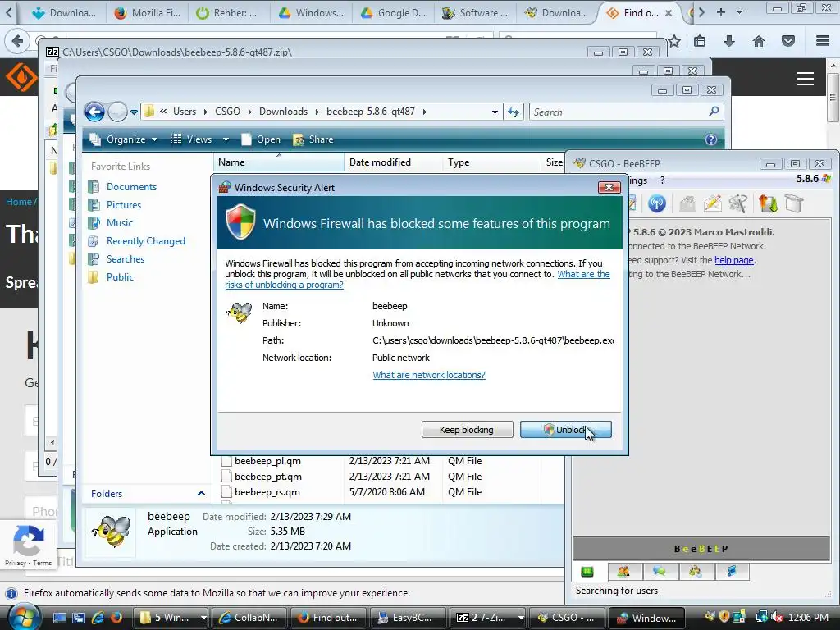The height and width of the screenshot is (630, 840).
Task: Expand the Folders pane chevron
Action: coord(201,493)
